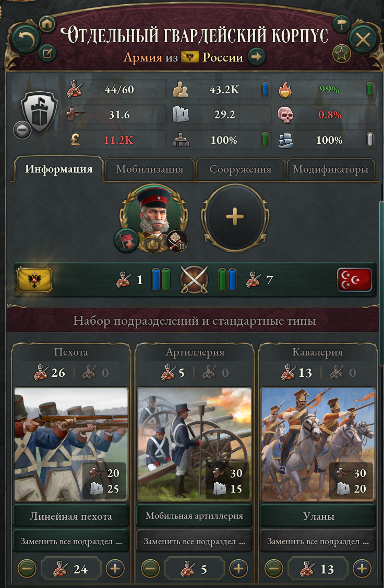
Task: Click the minus button beside the shield emblem
Action: pos(22,130)
